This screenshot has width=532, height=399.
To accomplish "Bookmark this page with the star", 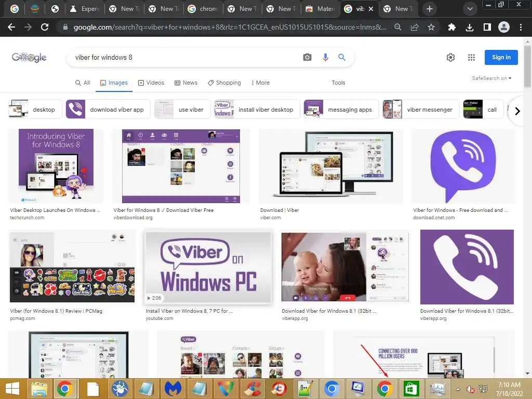I will 431,27.
